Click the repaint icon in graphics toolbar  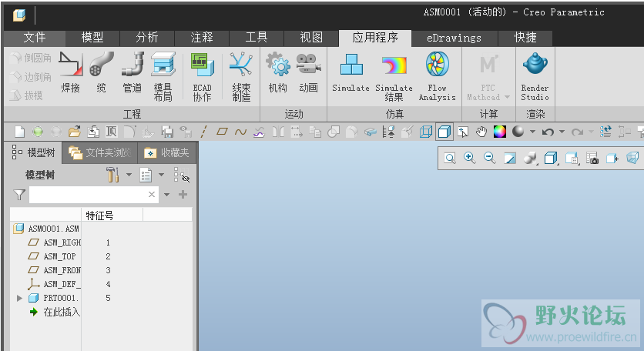tap(510, 158)
